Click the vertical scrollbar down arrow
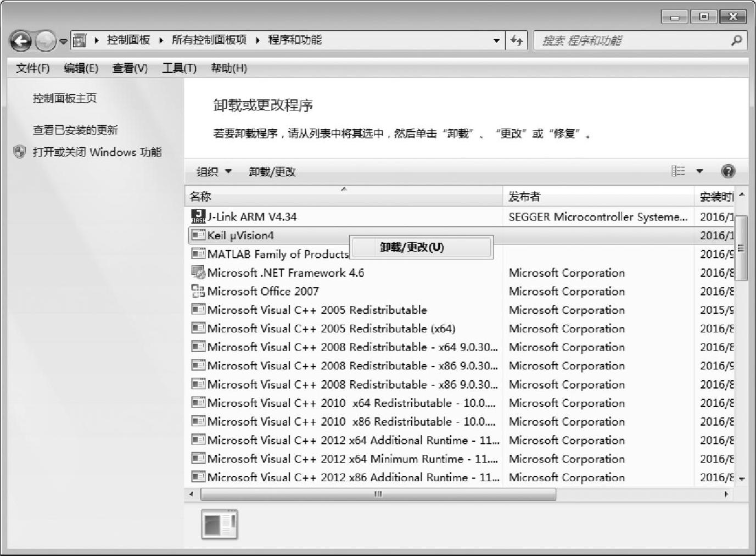 (x=742, y=479)
